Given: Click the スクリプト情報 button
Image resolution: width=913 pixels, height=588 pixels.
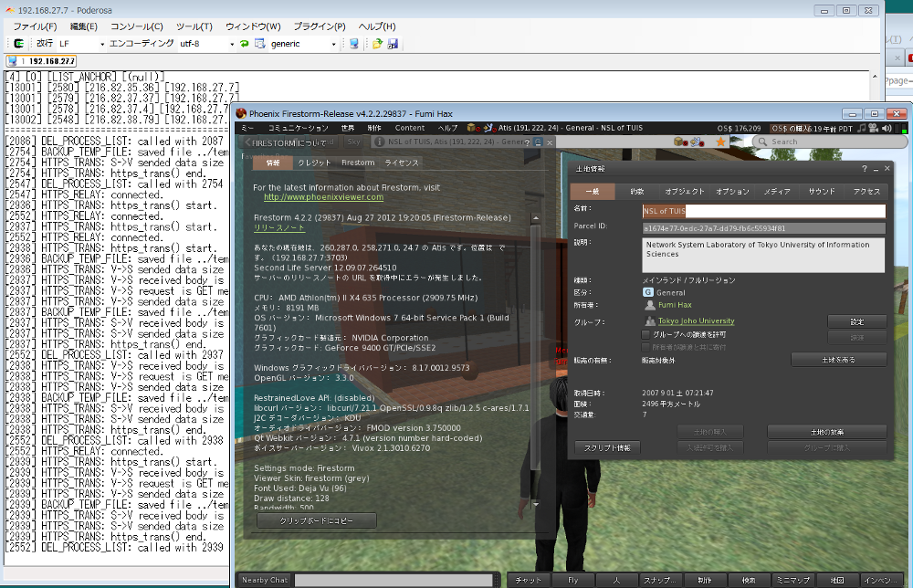Looking at the screenshot, I should pos(607,447).
